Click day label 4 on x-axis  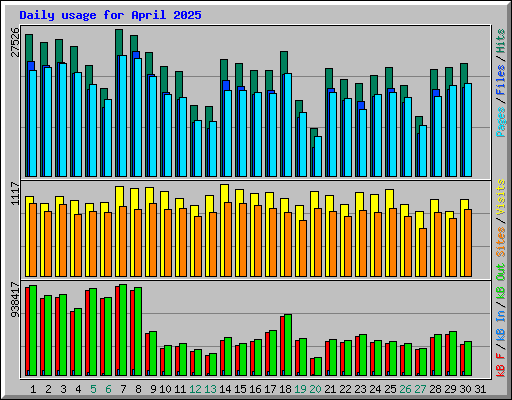click(78, 389)
